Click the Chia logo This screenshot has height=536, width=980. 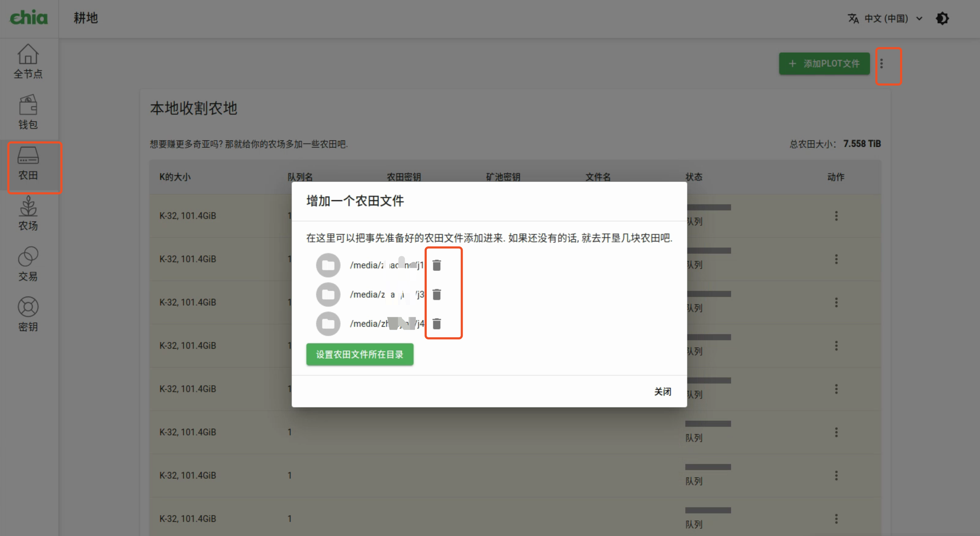pos(29,17)
